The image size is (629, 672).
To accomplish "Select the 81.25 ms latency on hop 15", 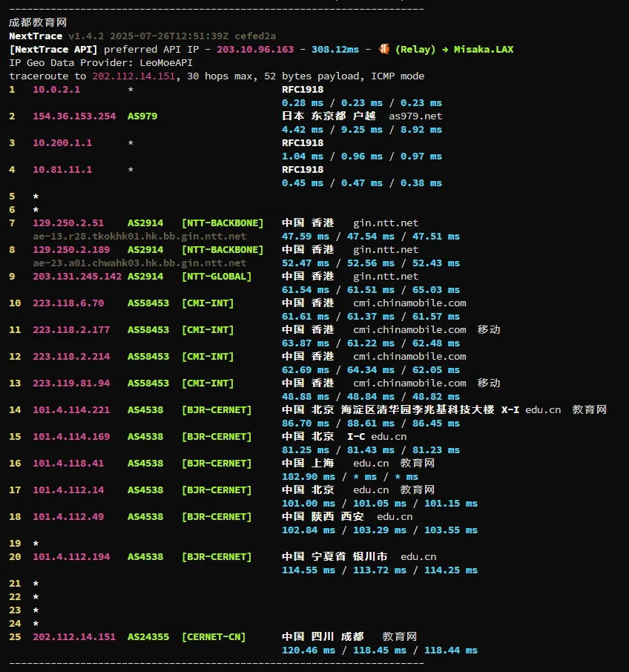I will (306, 450).
